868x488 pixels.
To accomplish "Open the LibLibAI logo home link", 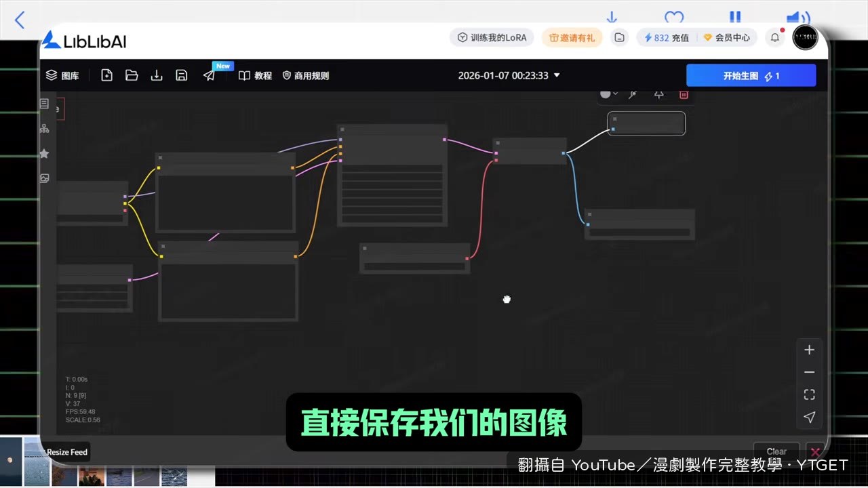I will click(x=84, y=41).
